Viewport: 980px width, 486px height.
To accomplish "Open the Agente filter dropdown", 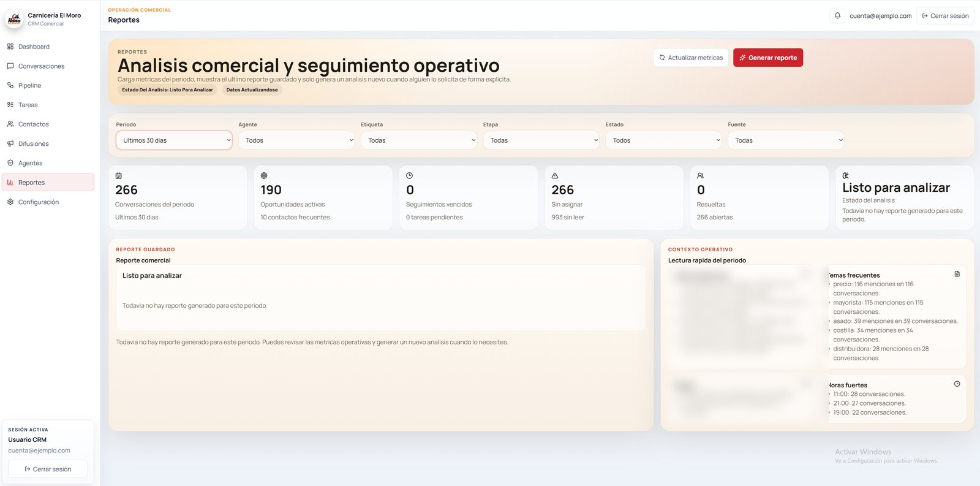I will click(x=296, y=140).
